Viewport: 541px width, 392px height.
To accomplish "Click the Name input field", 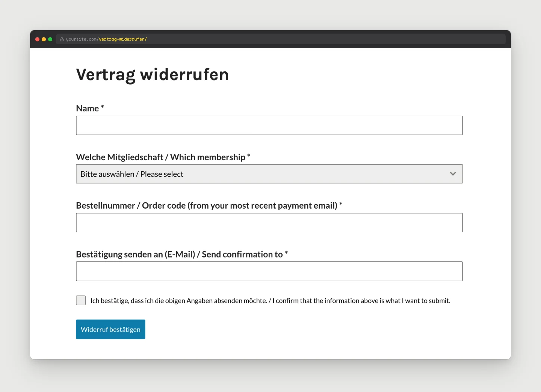I will click(269, 126).
